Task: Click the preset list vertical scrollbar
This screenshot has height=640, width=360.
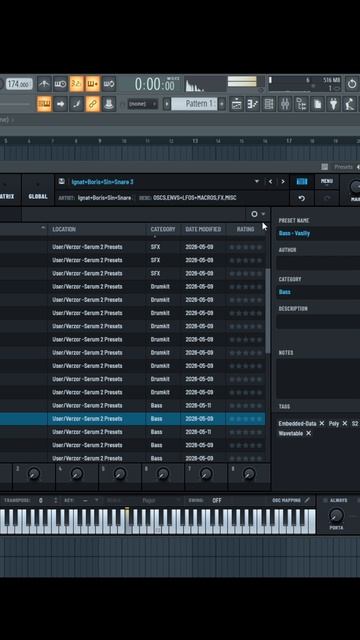Action: (x=268, y=310)
